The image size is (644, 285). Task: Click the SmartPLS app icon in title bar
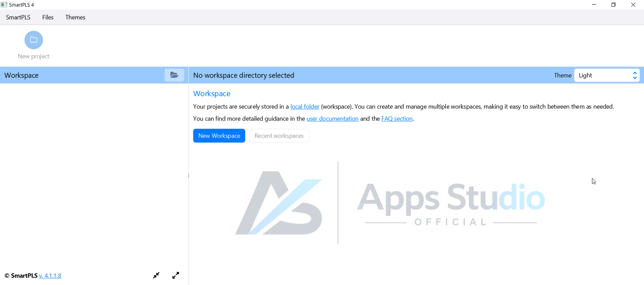4,5
